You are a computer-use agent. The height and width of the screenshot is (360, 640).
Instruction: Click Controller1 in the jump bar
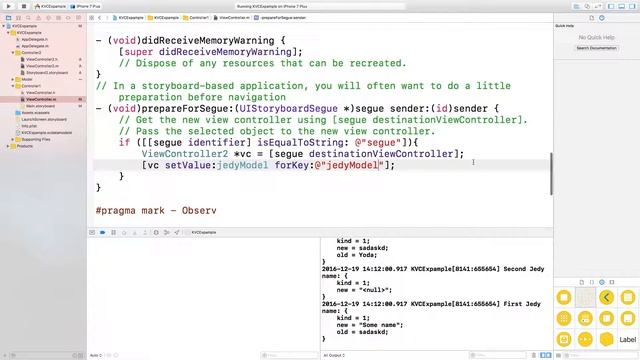[196, 18]
